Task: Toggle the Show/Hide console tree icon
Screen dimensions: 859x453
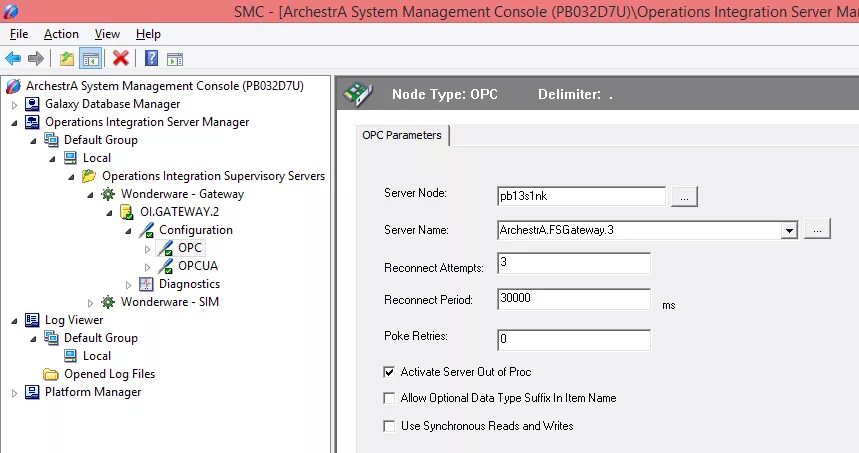Action: (x=90, y=58)
